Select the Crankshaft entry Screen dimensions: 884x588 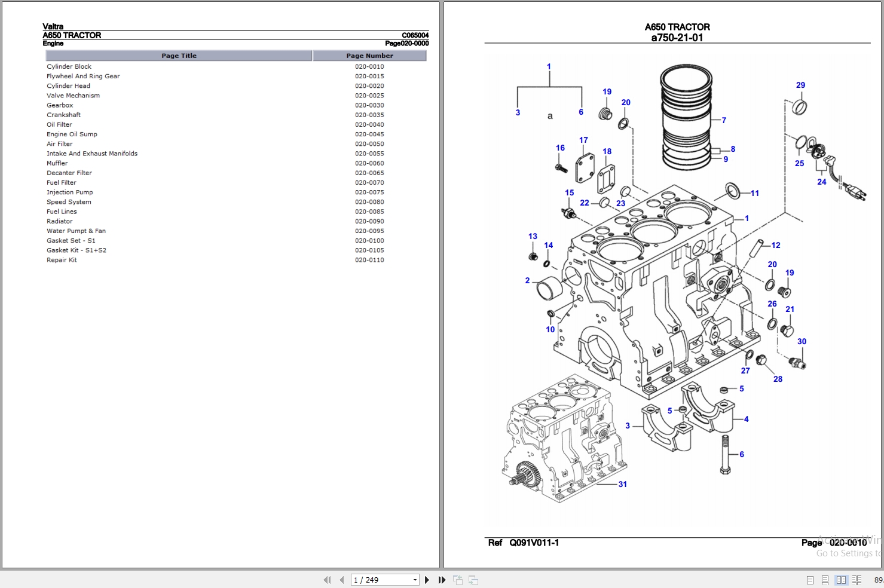tap(63, 115)
